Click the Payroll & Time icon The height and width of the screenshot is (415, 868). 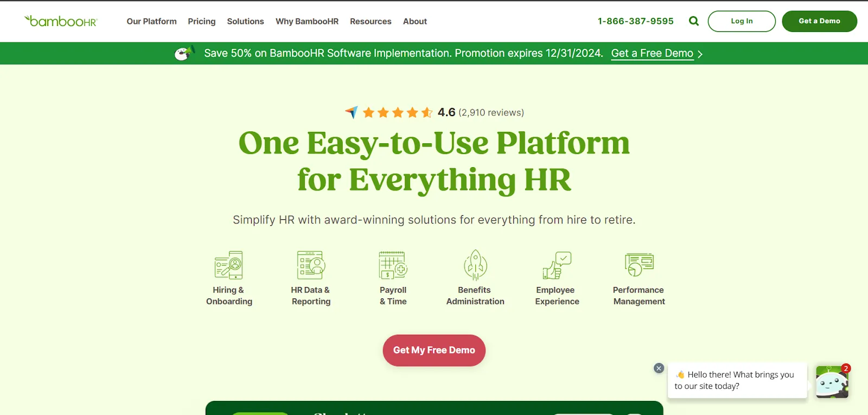click(393, 265)
